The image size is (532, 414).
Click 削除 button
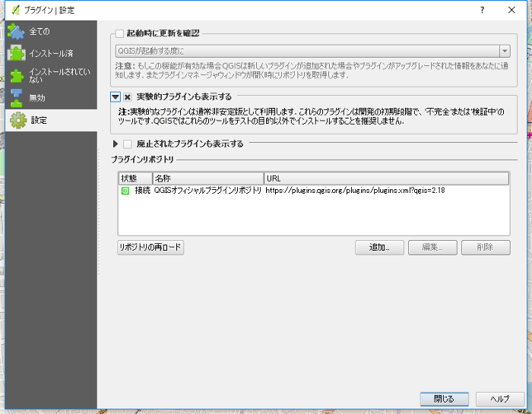[x=486, y=248]
